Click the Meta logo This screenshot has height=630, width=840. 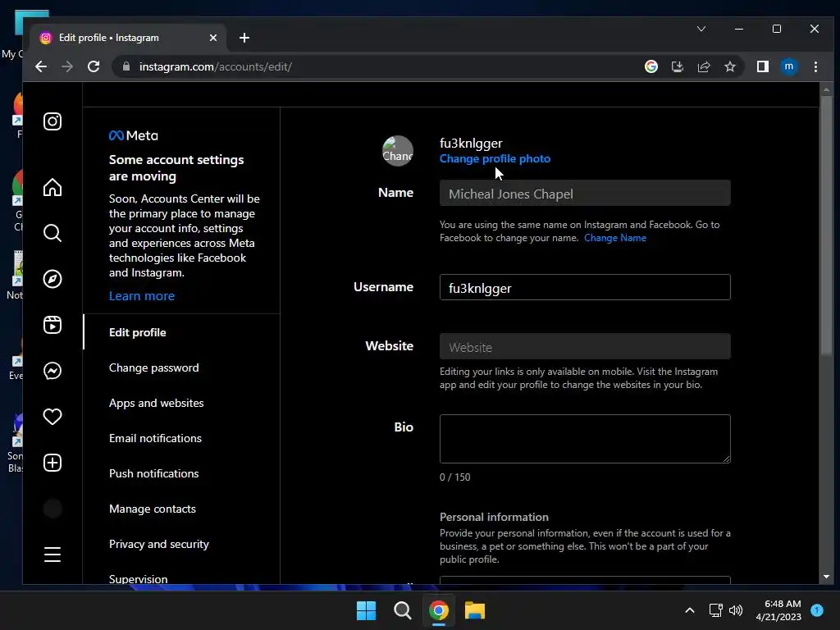(134, 135)
